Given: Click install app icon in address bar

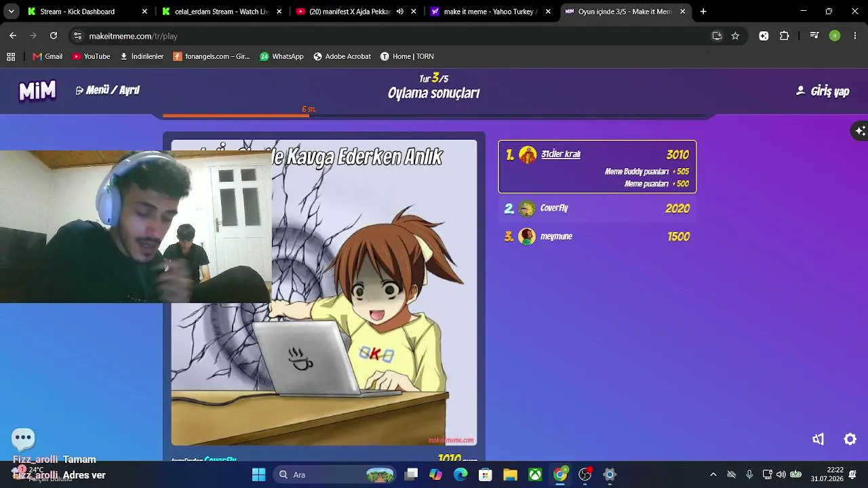Looking at the screenshot, I should pyautogui.click(x=717, y=36).
